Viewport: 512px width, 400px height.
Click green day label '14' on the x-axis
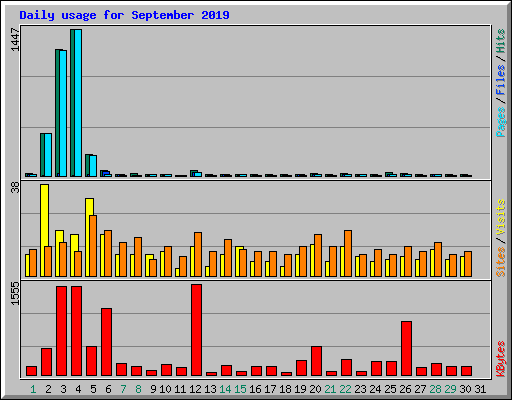coord(225,389)
